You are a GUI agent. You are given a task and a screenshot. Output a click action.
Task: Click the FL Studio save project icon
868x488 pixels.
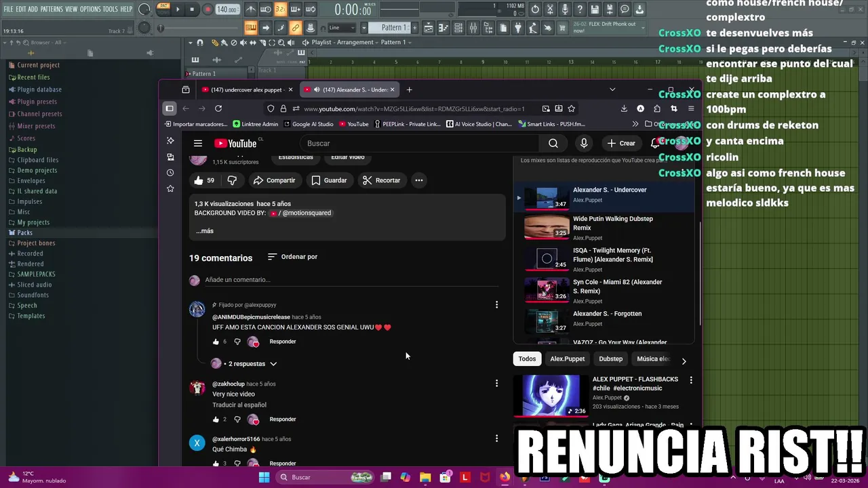[x=594, y=9]
